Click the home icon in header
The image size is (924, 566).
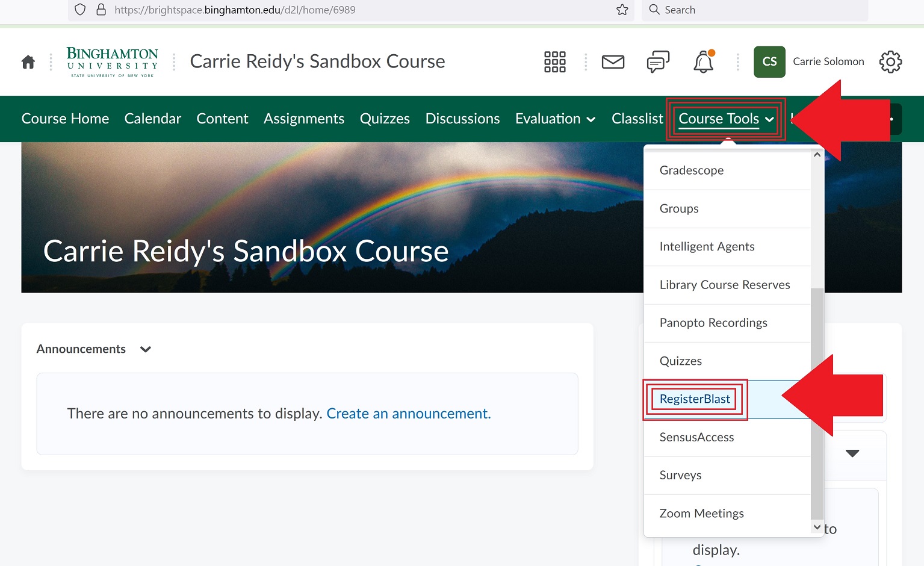28,62
